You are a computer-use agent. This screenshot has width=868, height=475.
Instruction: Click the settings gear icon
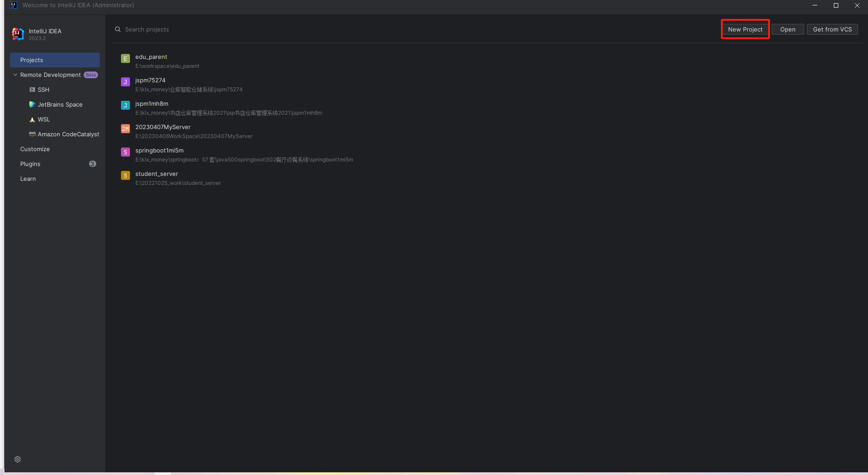pos(18,459)
